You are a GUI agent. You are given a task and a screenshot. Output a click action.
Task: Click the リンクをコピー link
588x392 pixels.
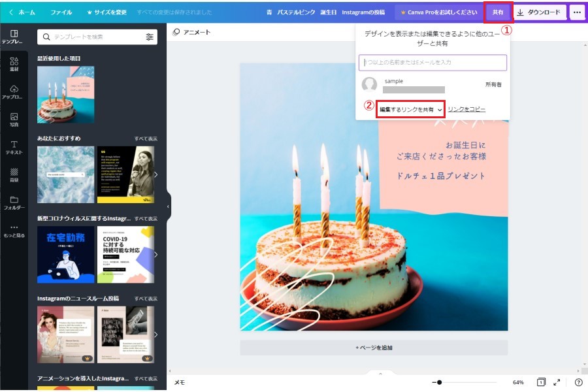466,109
